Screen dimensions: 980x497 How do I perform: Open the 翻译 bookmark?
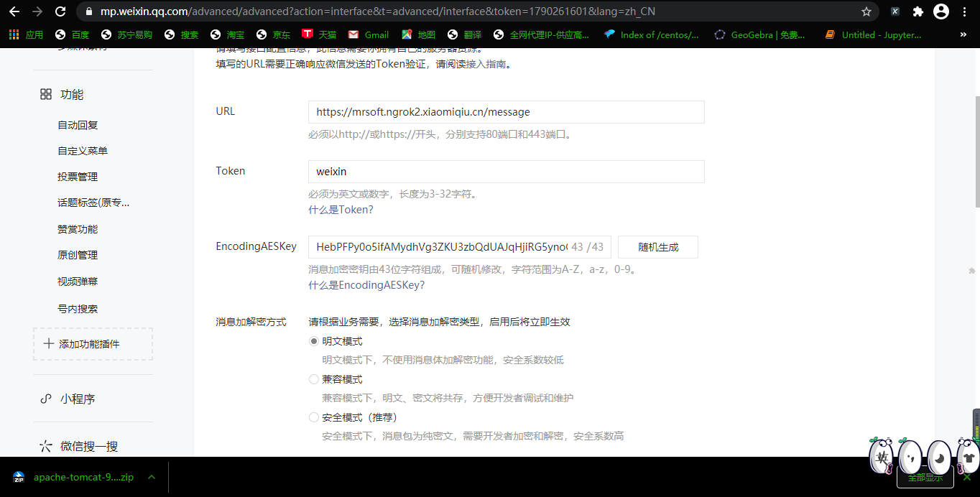tap(465, 34)
